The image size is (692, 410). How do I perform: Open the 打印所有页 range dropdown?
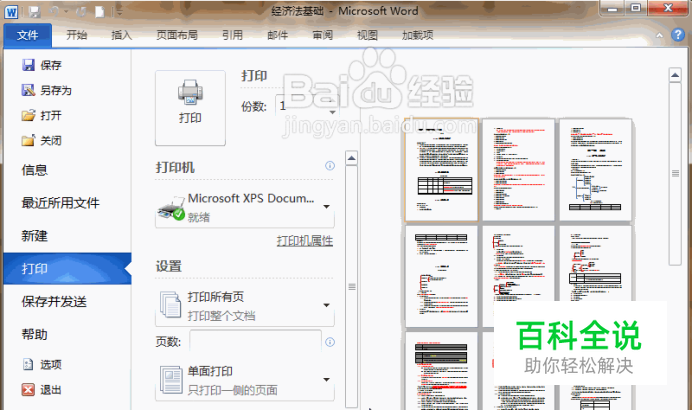[245, 307]
